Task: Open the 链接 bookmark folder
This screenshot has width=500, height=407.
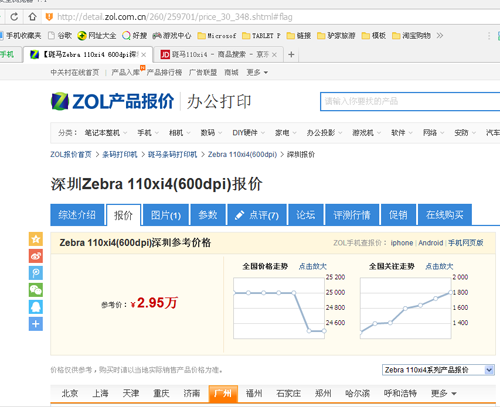Action: point(299,35)
